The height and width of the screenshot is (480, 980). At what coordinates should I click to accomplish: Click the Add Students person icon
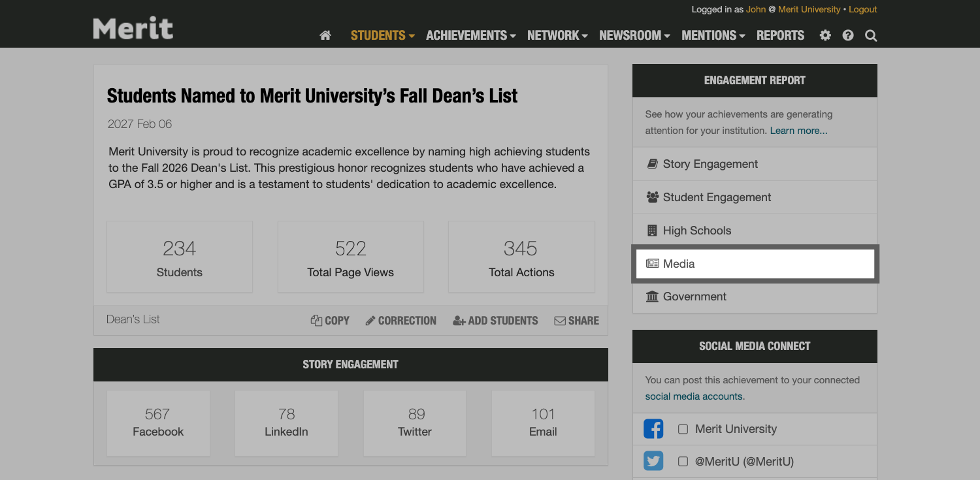(x=458, y=320)
